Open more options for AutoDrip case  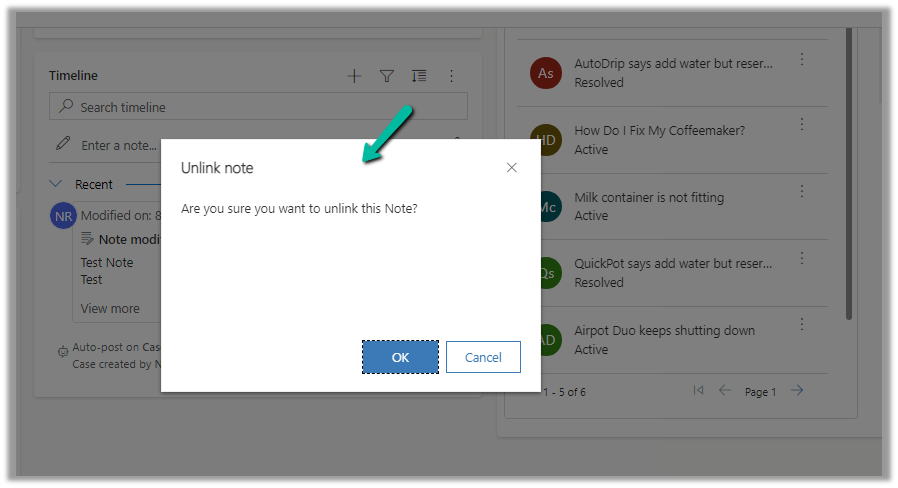[802, 59]
